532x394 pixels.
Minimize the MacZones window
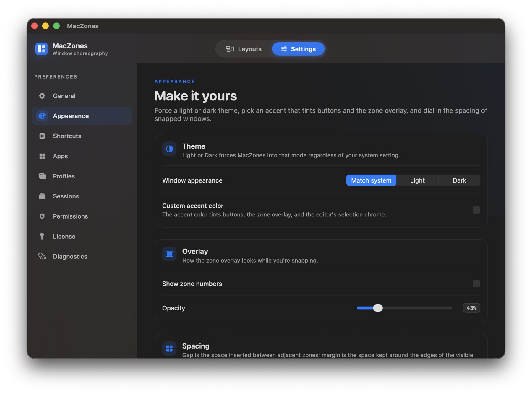(46, 26)
